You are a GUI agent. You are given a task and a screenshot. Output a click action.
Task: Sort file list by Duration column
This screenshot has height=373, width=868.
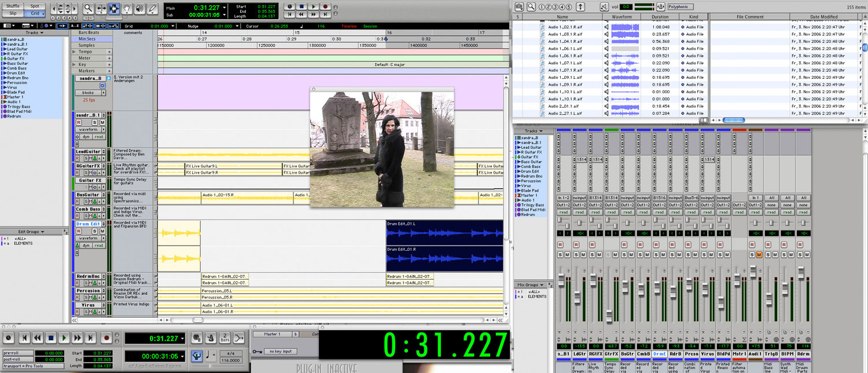tap(660, 17)
